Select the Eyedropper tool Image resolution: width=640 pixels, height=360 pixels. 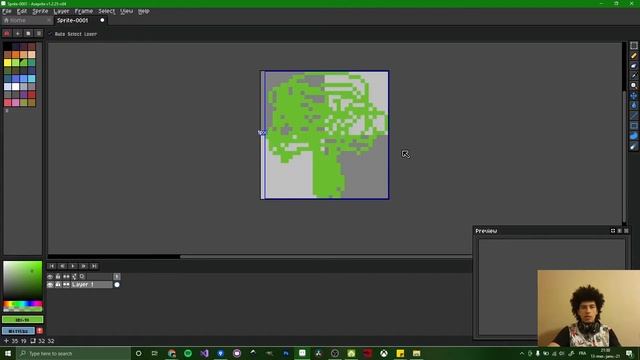(633, 76)
